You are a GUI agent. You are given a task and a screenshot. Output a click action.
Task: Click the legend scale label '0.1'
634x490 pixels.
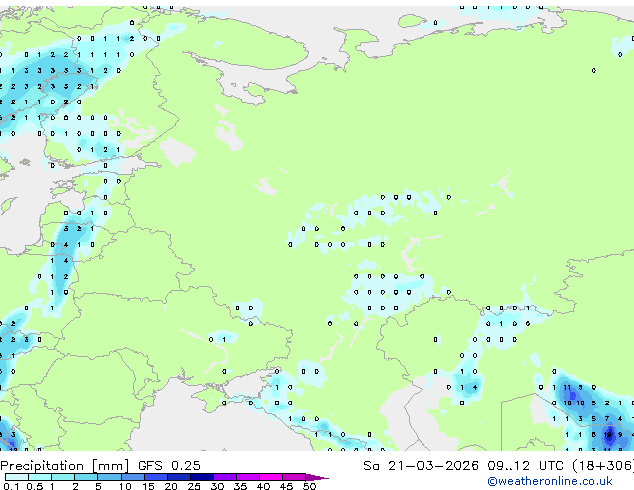[11, 486]
